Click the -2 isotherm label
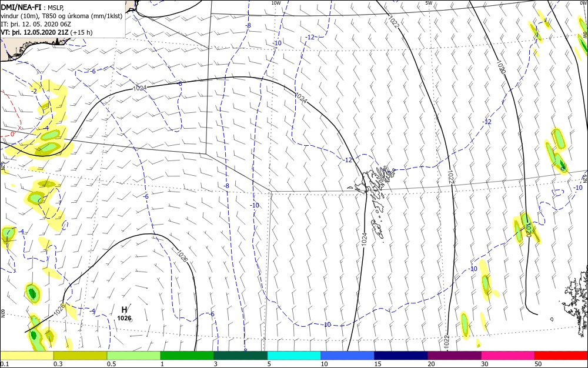Viewport: 588px width, 368px height. (34, 91)
